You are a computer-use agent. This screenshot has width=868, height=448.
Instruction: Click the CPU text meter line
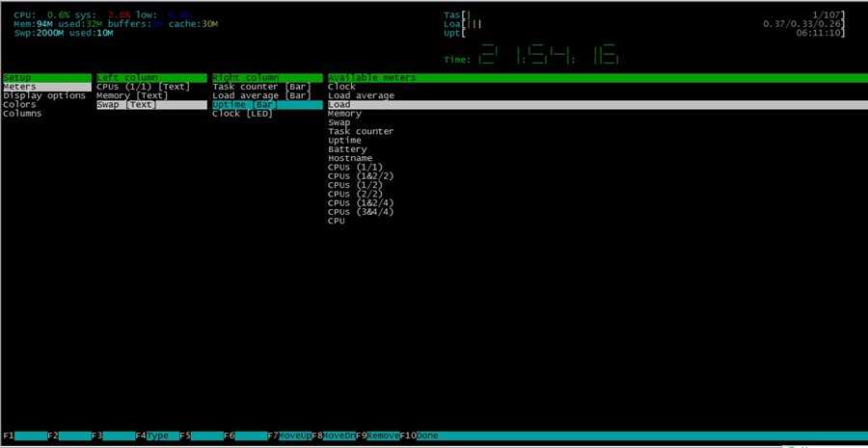pyautogui.click(x=103, y=15)
